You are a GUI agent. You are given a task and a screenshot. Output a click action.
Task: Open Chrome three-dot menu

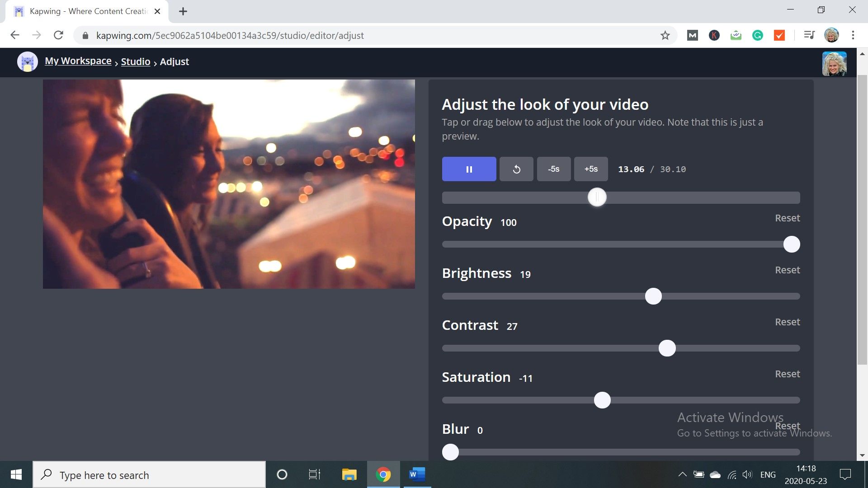(x=853, y=35)
